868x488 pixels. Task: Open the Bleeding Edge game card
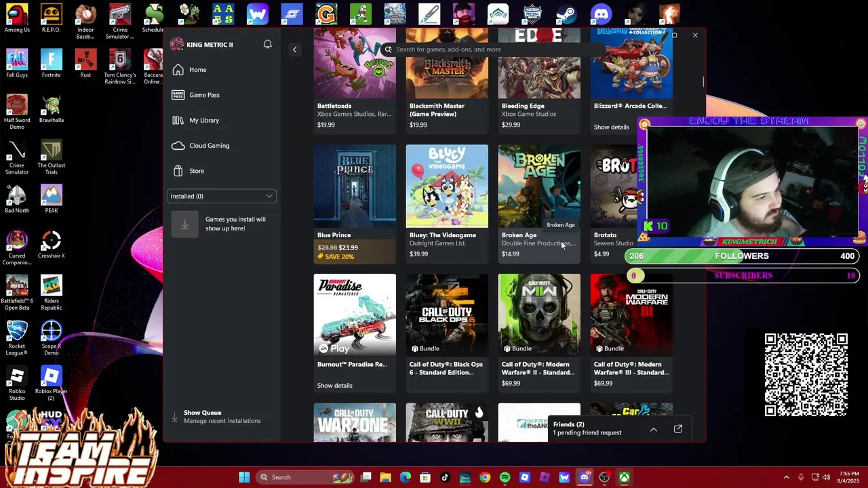(539, 80)
